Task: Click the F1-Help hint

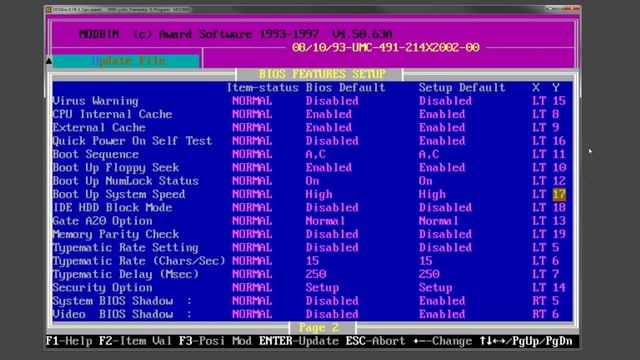Action: (x=69, y=341)
